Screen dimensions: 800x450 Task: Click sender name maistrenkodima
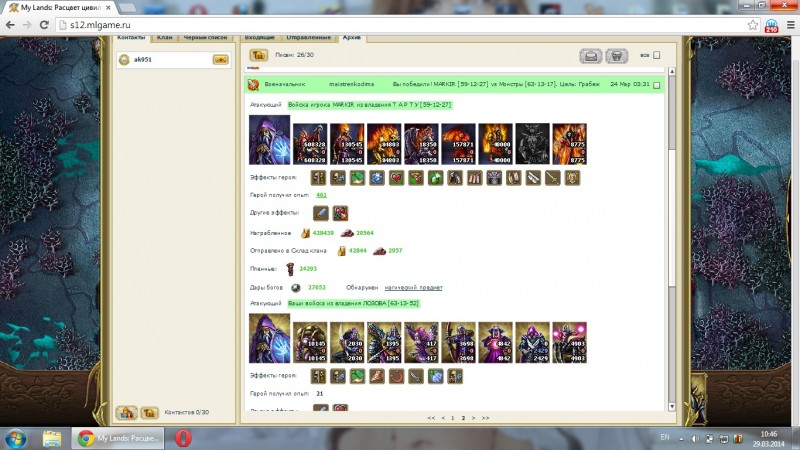pyautogui.click(x=352, y=84)
